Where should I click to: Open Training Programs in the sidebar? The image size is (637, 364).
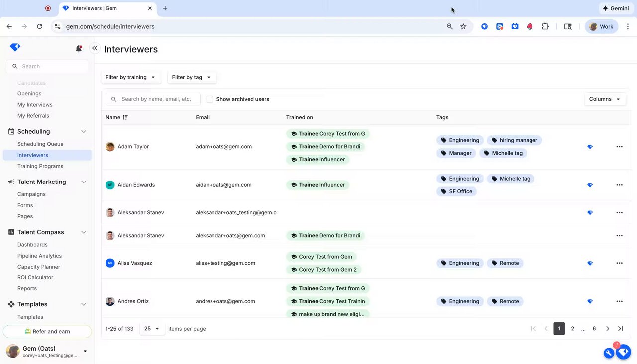pos(40,166)
